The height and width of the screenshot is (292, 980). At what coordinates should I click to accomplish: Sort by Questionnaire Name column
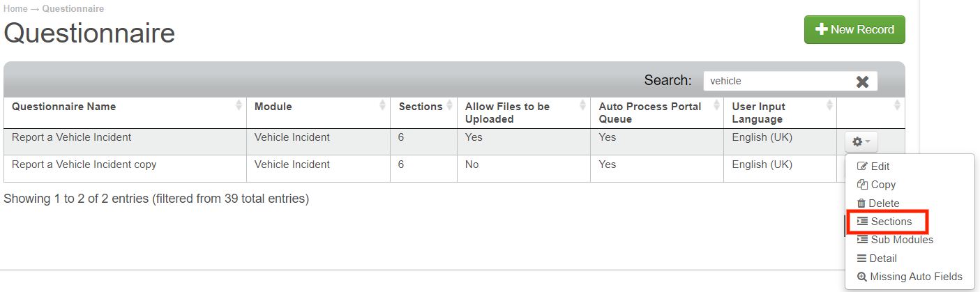(64, 107)
